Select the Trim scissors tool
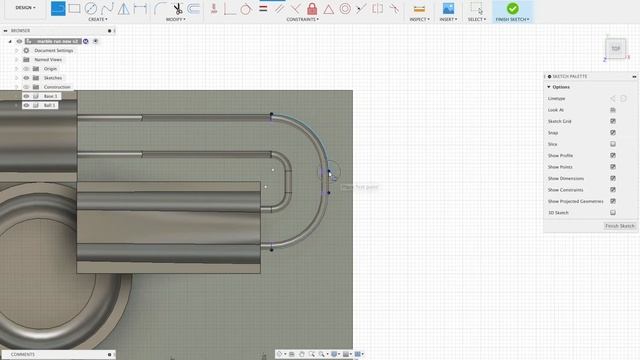Screen dimensions: 640x360 click(x=178, y=9)
